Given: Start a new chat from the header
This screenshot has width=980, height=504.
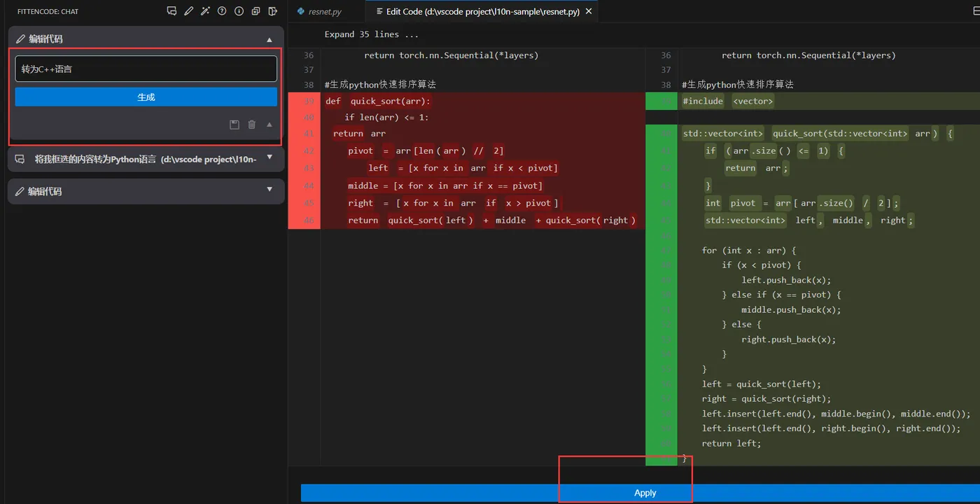Looking at the screenshot, I should (171, 11).
